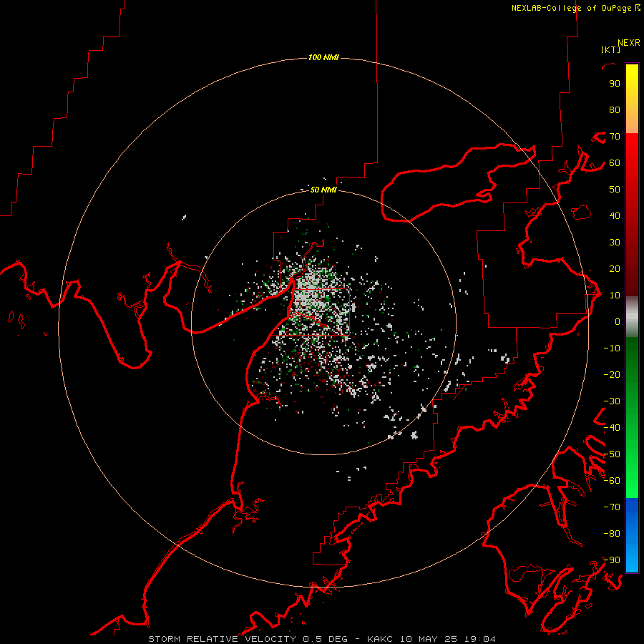This screenshot has width=644, height=644.
Task: Click the 50 NMI range ring label
Action: coord(323,190)
